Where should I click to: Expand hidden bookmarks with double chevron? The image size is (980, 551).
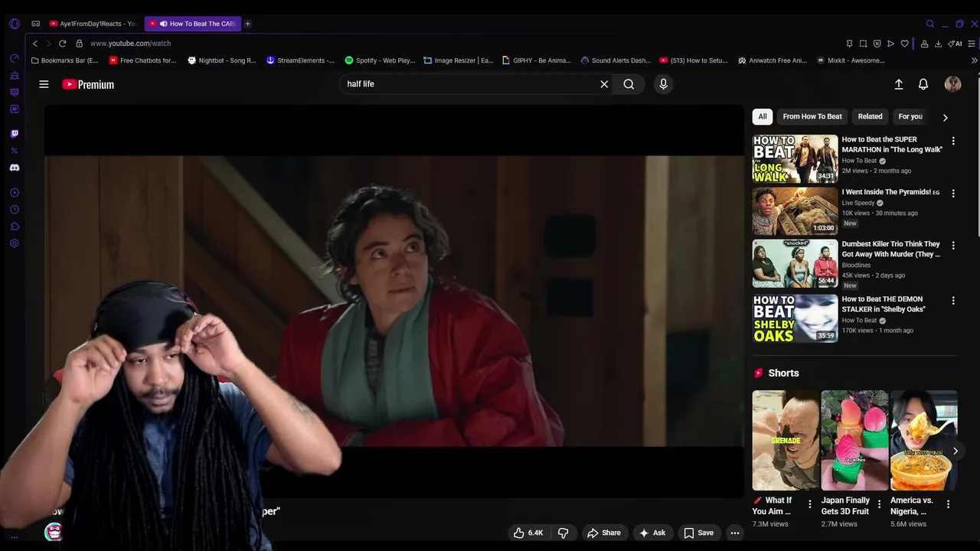[974, 60]
